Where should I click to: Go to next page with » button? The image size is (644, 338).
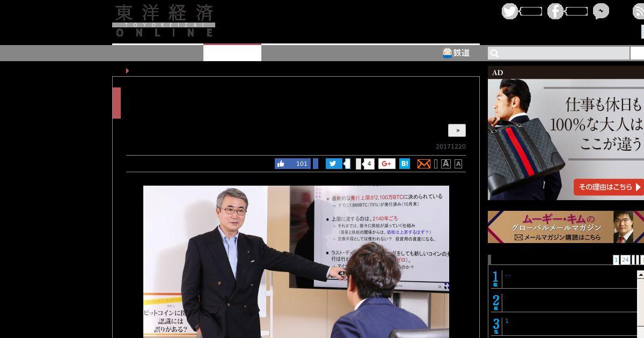457,130
